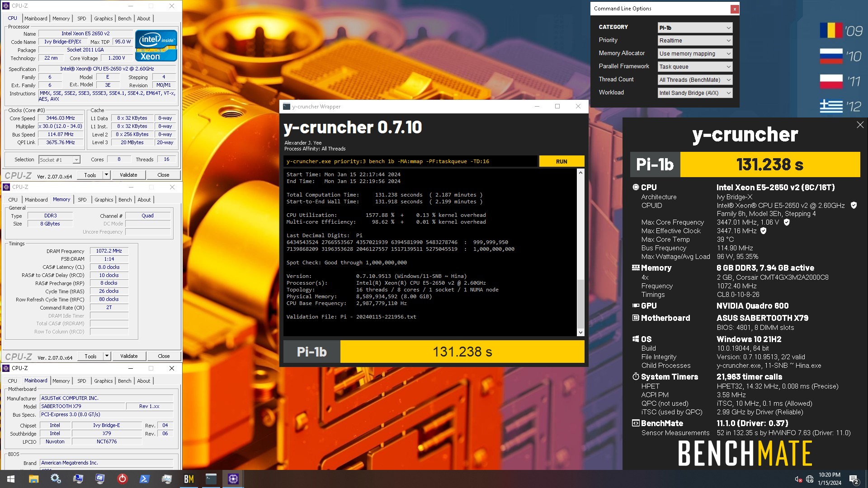Click the OS Windows logo icon in BenchMate
The height and width of the screenshot is (488, 868).
click(636, 339)
